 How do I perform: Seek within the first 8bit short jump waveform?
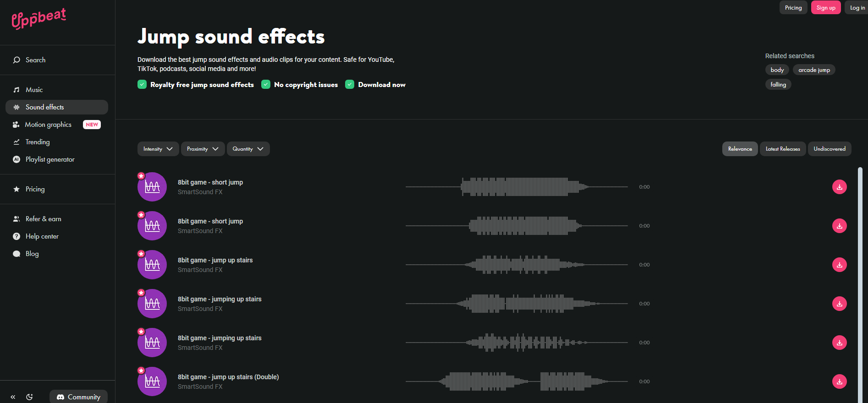(516, 187)
